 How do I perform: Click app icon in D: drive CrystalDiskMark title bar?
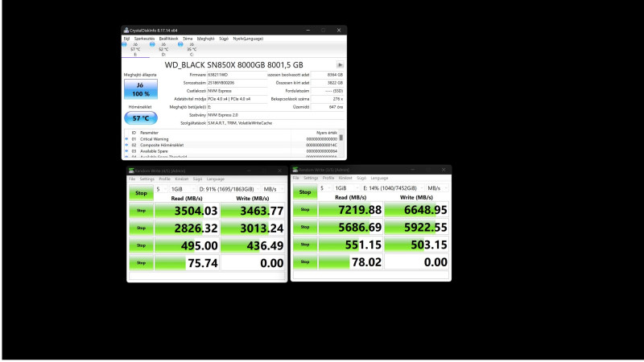[131, 171]
